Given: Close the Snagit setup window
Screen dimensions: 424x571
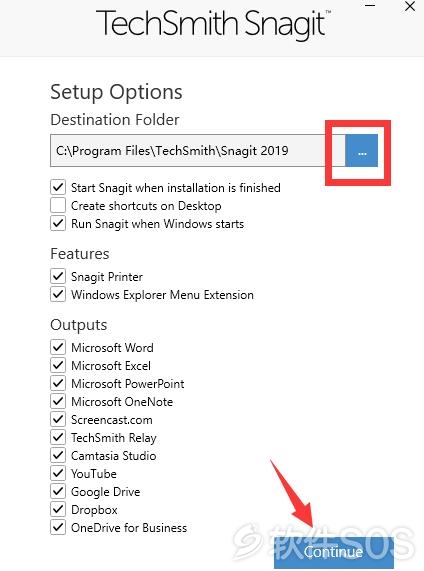Looking at the screenshot, I should click(410, 6).
